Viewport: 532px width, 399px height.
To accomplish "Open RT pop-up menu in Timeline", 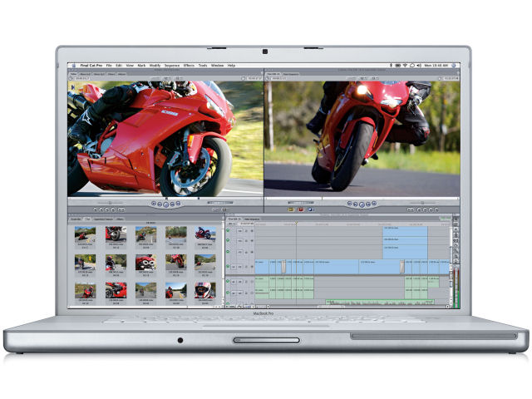I will [x=233, y=224].
